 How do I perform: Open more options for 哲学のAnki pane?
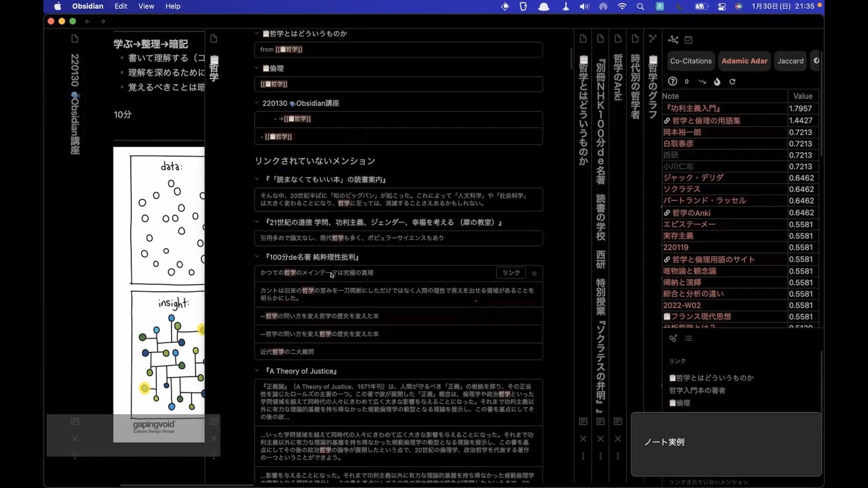tap(618, 456)
